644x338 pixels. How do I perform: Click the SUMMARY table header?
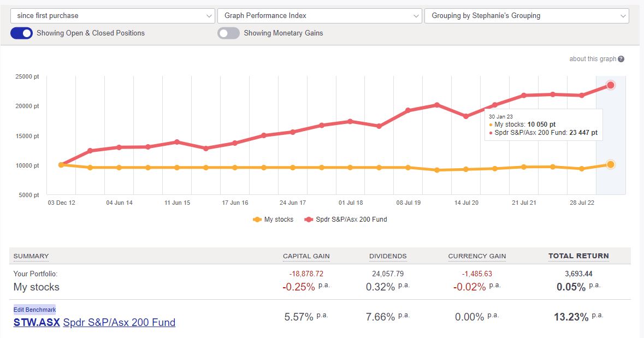[x=30, y=256]
